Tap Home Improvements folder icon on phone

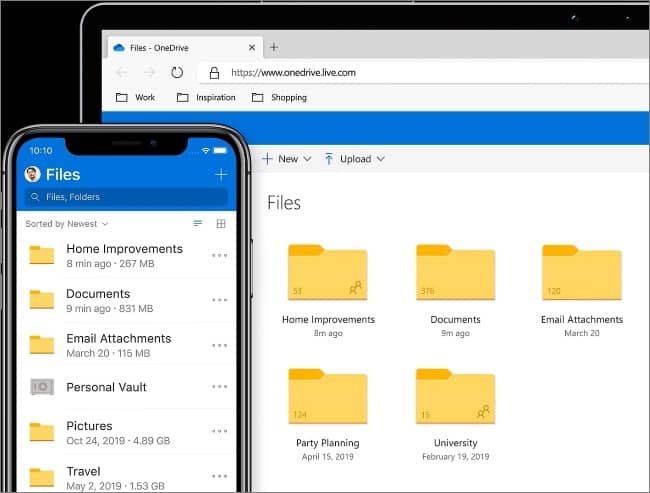click(x=41, y=255)
